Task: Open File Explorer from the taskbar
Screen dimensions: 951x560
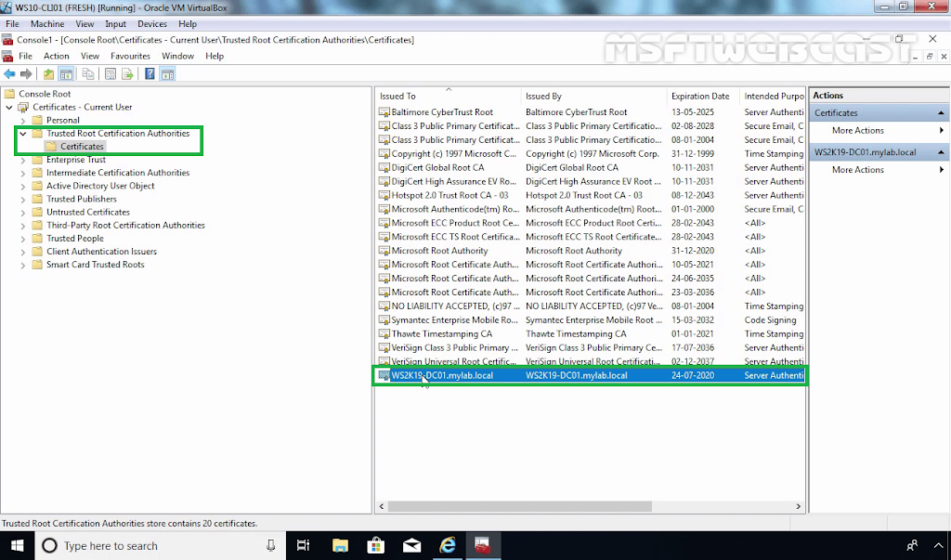Action: click(x=340, y=545)
